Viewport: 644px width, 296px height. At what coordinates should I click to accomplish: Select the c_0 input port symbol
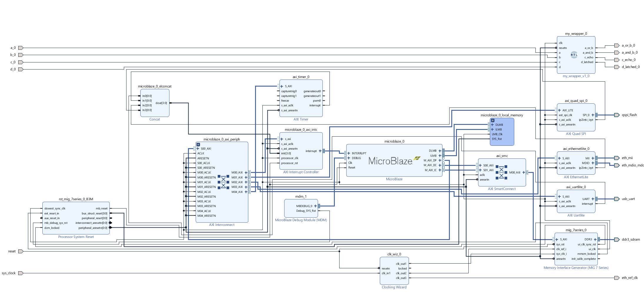(21, 62)
